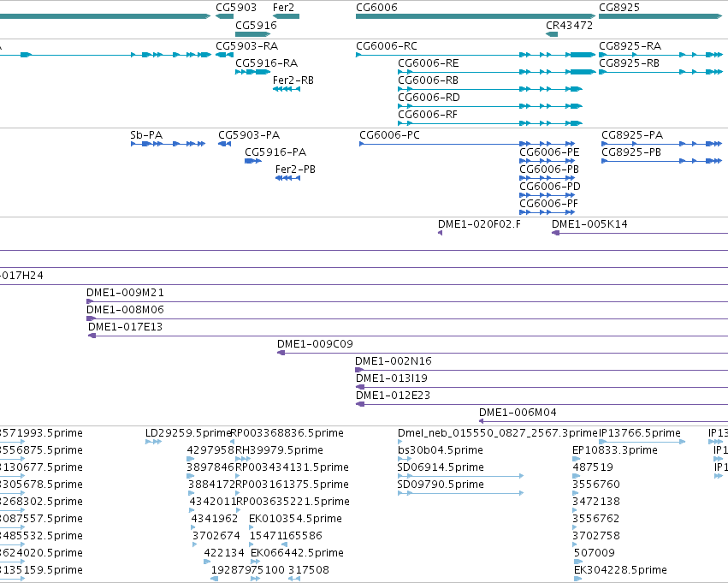Screen dimensions: 728x583
Task: Select the CG8925 gene label
Action: (x=619, y=8)
